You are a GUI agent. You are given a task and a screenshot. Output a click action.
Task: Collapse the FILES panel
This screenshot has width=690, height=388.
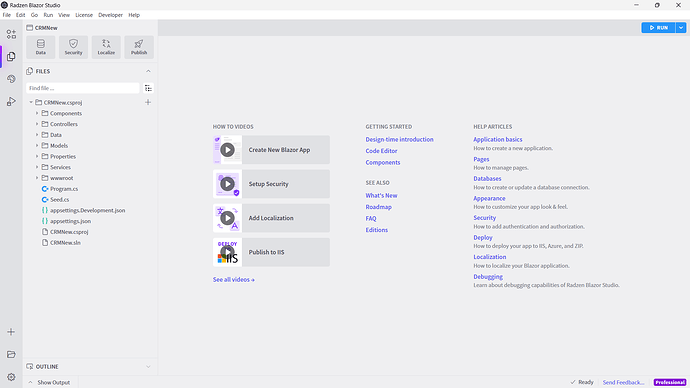coord(148,71)
